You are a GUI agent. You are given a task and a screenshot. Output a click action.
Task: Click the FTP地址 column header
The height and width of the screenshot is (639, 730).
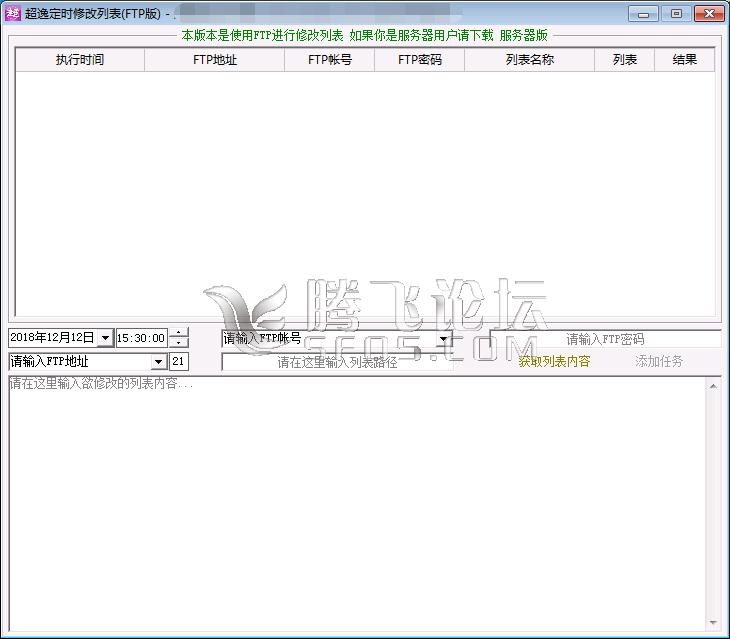[214, 60]
